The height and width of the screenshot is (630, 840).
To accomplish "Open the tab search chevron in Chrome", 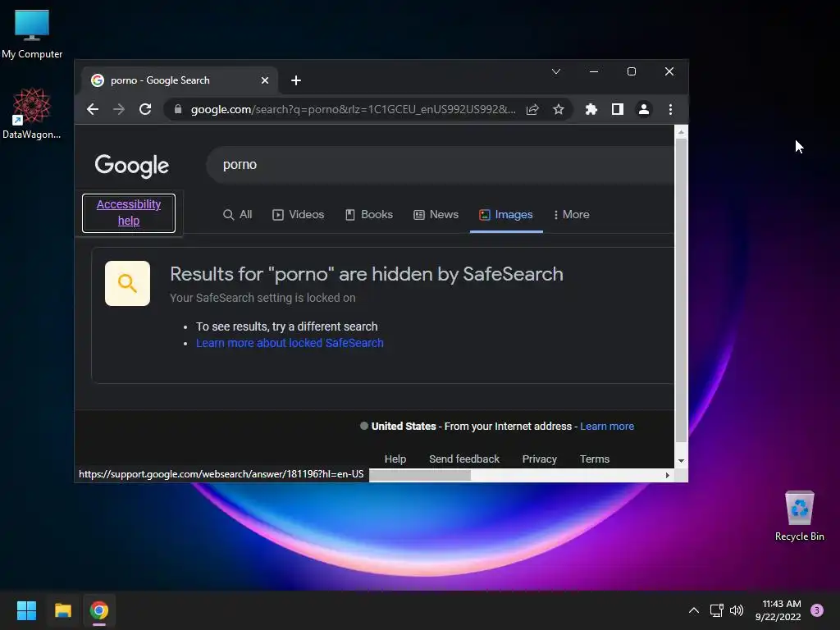I will click(x=556, y=71).
